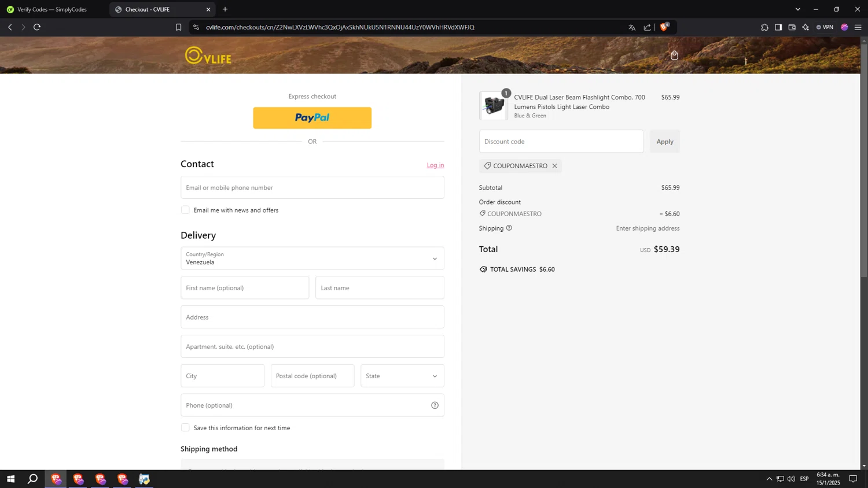The image size is (868, 488).
Task: Open Windows taskbar search
Action: (x=33, y=479)
